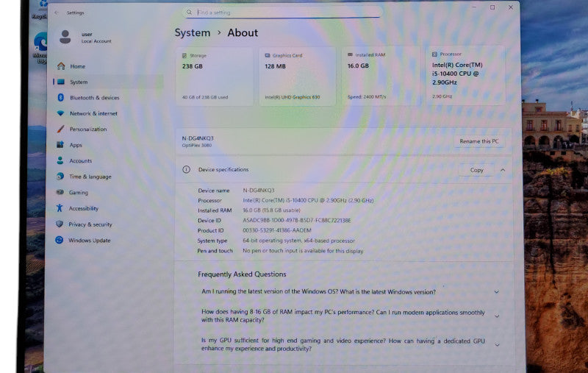Maximize the Settings window
The width and height of the screenshot is (588, 373).
tap(492, 7)
